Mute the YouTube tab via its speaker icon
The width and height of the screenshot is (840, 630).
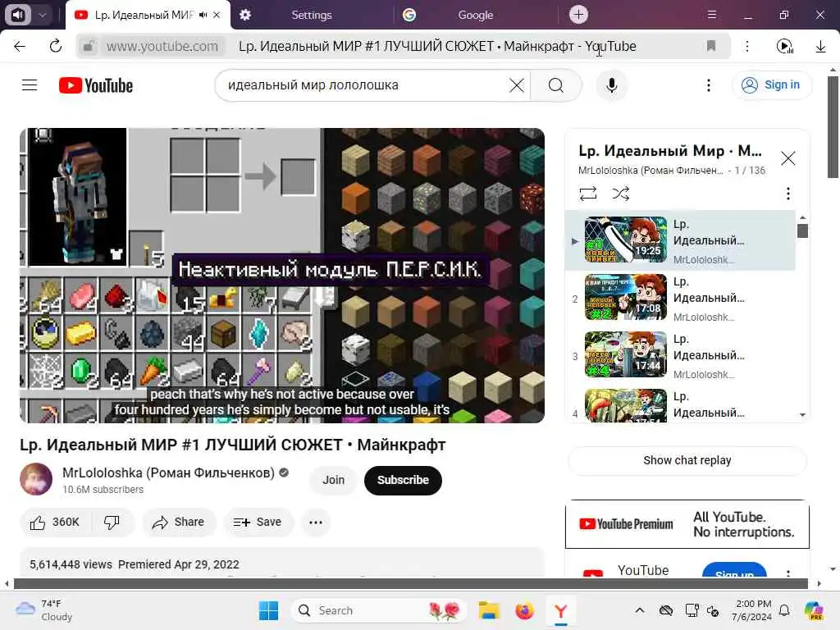point(203,15)
